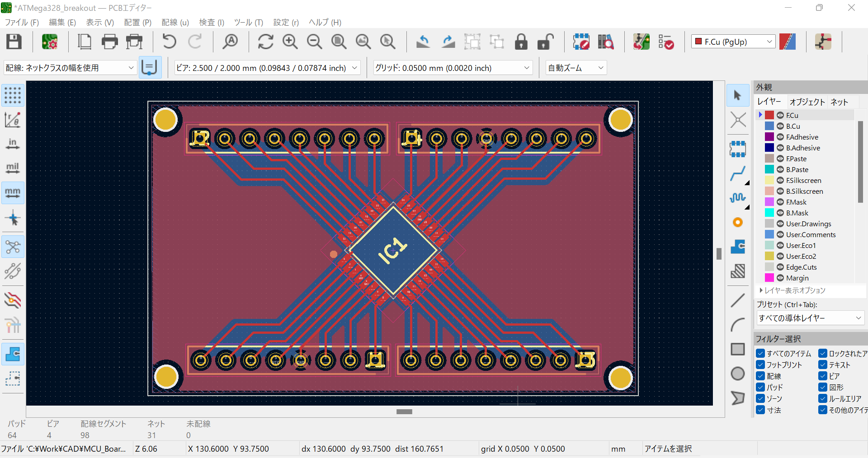Toggle grid display on the canvas
Viewport: 868px width, 458px height.
(13, 95)
